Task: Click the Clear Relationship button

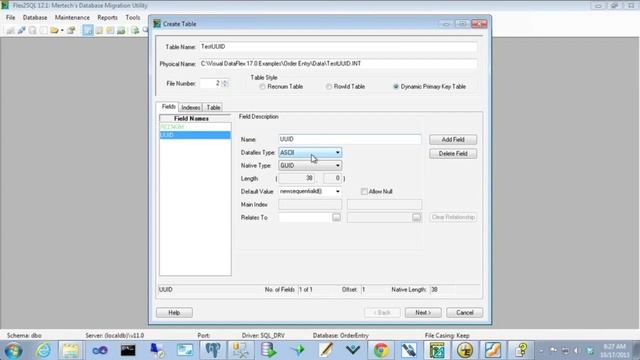Action: coord(453,217)
